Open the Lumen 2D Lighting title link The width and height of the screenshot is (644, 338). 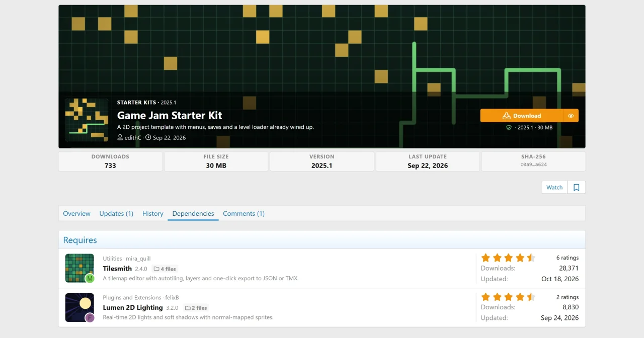[133, 308]
